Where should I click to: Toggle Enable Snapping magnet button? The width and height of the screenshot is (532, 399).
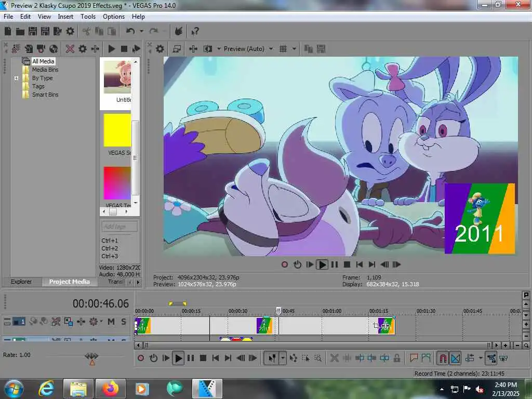443,358
